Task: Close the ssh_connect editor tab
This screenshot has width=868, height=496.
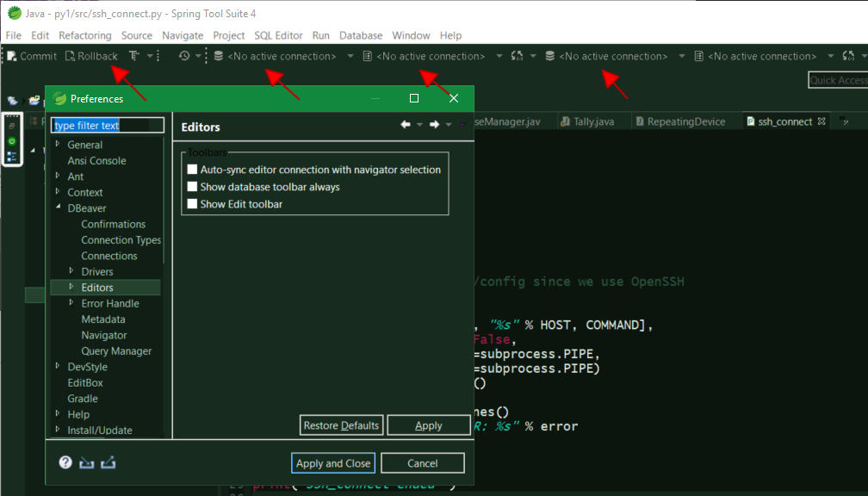Action: coord(821,121)
